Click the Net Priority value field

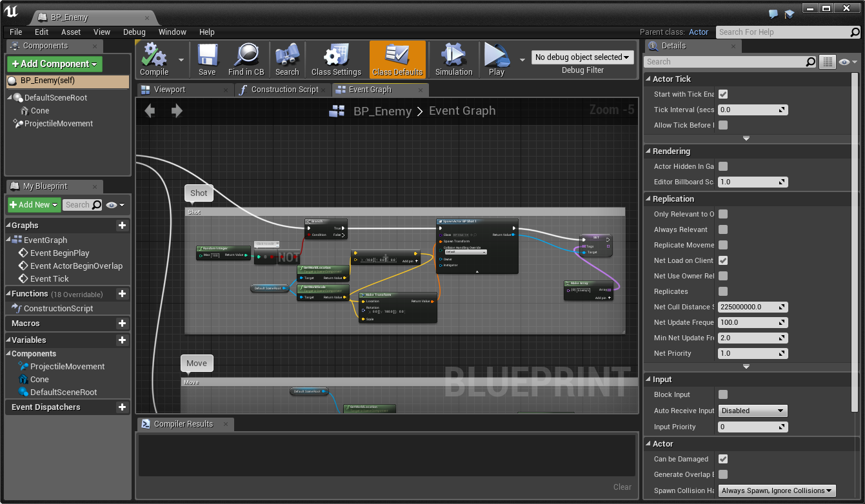tap(753, 353)
